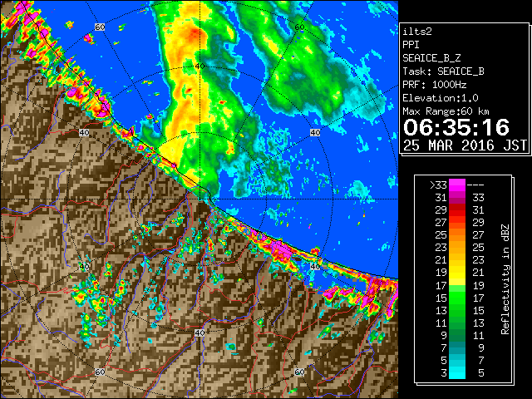Pick the red 29–31 dBZ color swatch
Viewport: 532px width, 399px height.
tap(457, 210)
